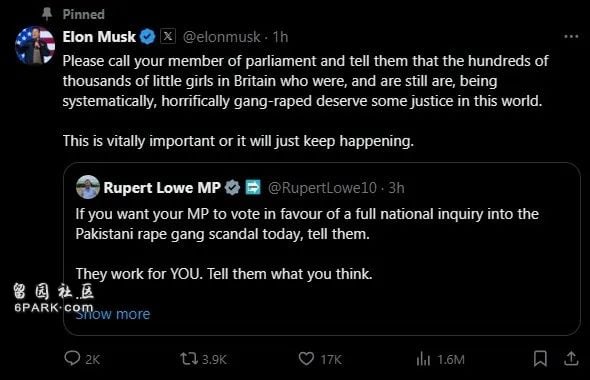Share the post via upload icon
Viewport: 590px width, 380px height.
coord(571,359)
